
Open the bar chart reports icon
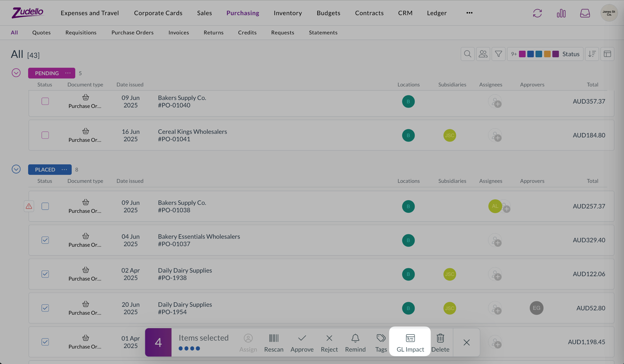coord(561,13)
